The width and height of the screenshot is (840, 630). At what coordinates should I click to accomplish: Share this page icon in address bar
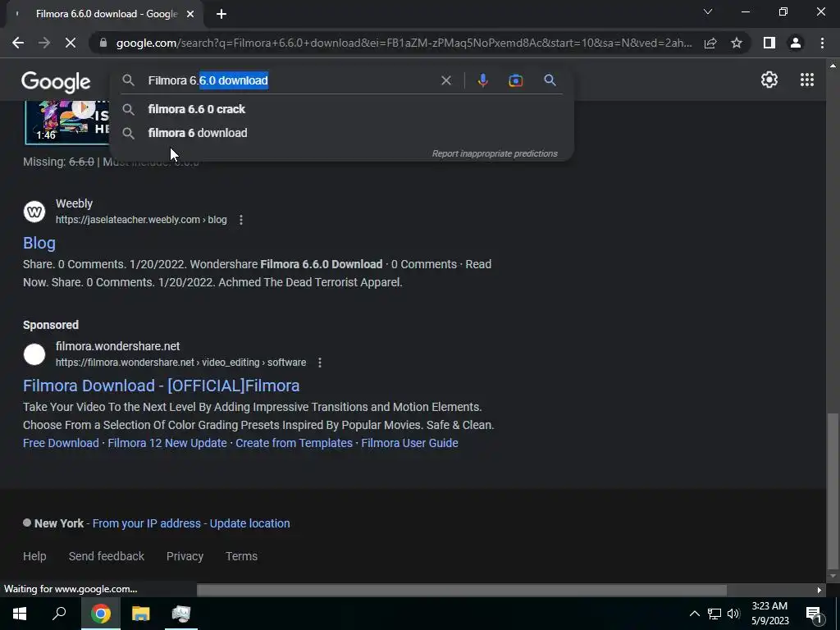710,43
